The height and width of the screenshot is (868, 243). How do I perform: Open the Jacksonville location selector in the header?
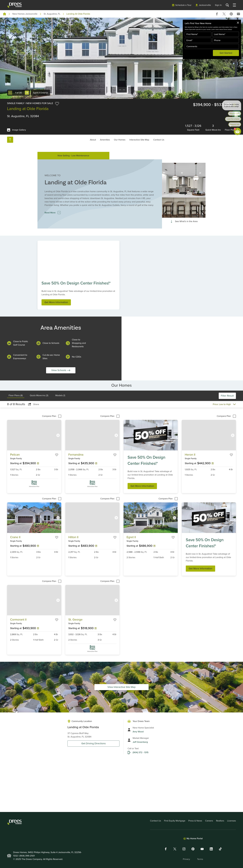click(203, 5)
